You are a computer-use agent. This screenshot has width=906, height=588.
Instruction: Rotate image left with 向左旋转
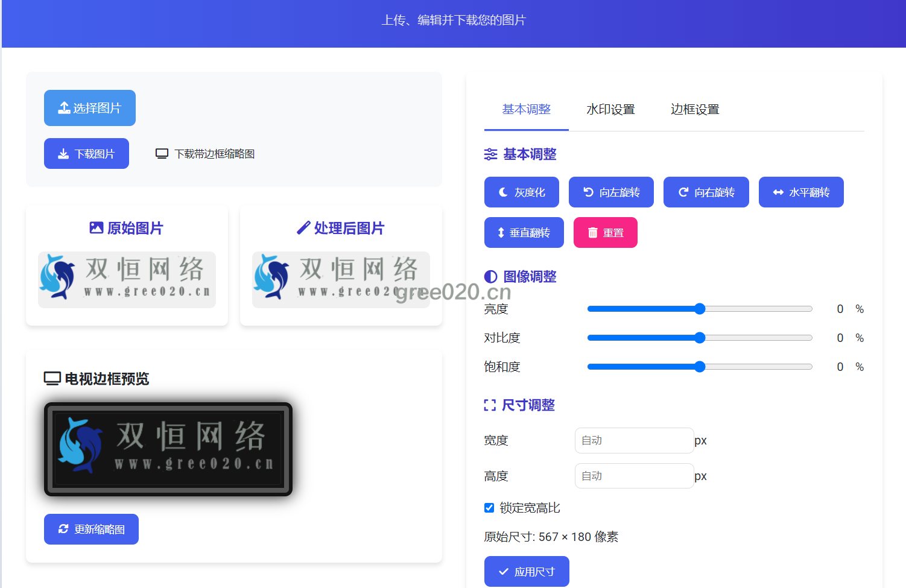(611, 192)
